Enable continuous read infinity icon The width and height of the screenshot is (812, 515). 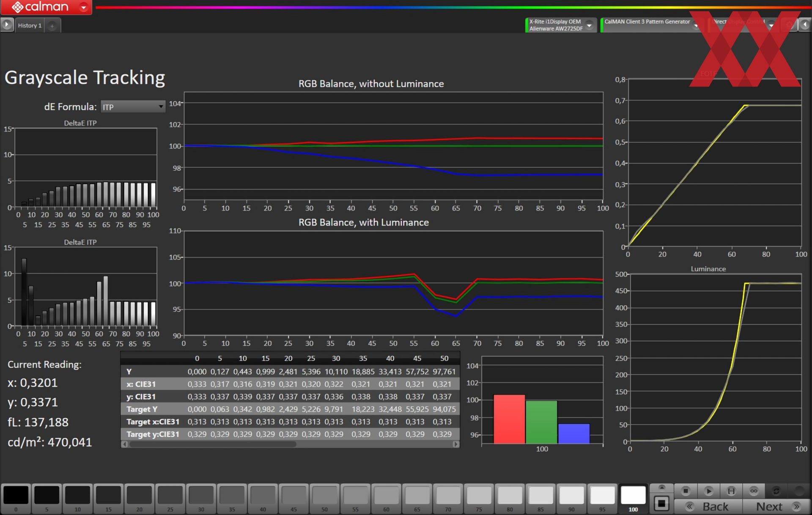pos(754,491)
